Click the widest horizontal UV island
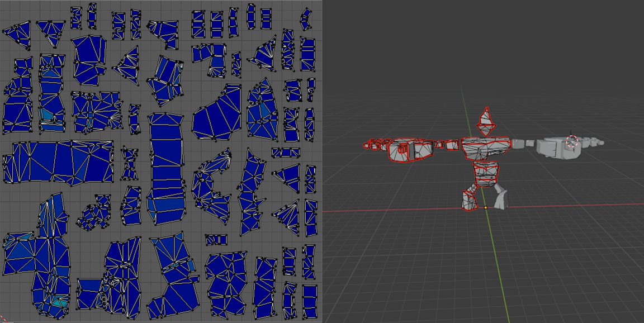Screen dimensions: 644x323 [58, 162]
